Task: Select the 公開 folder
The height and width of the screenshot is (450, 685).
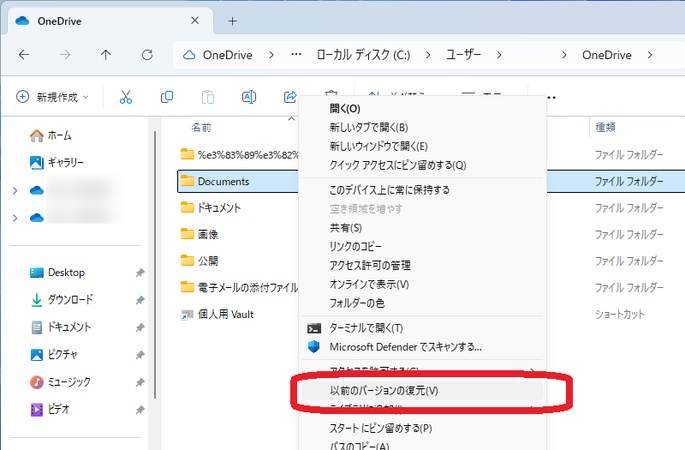Action: pos(199,261)
